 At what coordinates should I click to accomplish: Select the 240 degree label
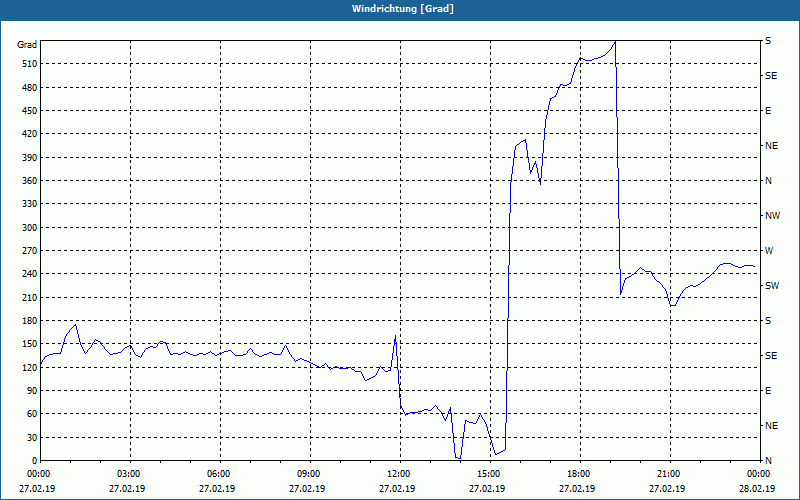coord(28,274)
